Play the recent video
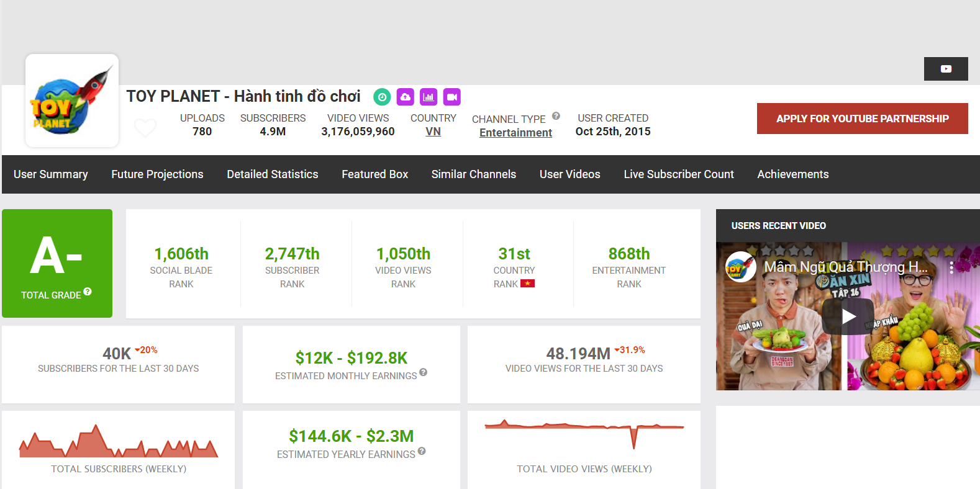The image size is (980, 489). (x=848, y=316)
